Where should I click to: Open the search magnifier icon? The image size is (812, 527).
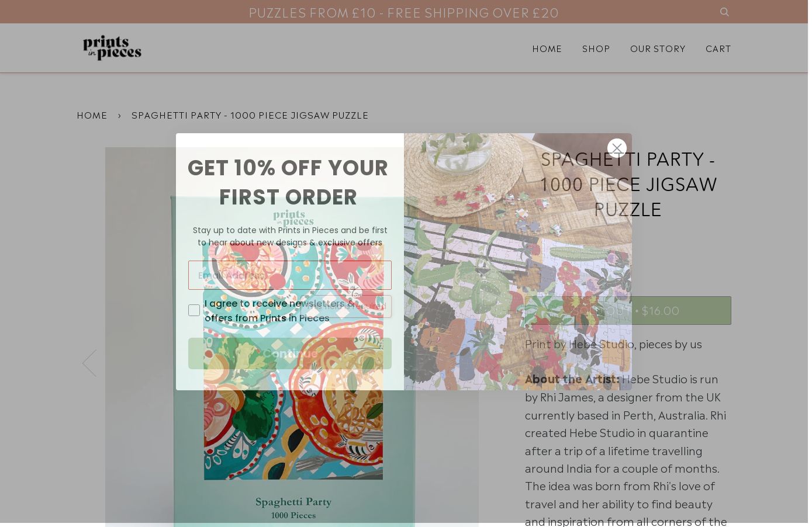click(724, 12)
